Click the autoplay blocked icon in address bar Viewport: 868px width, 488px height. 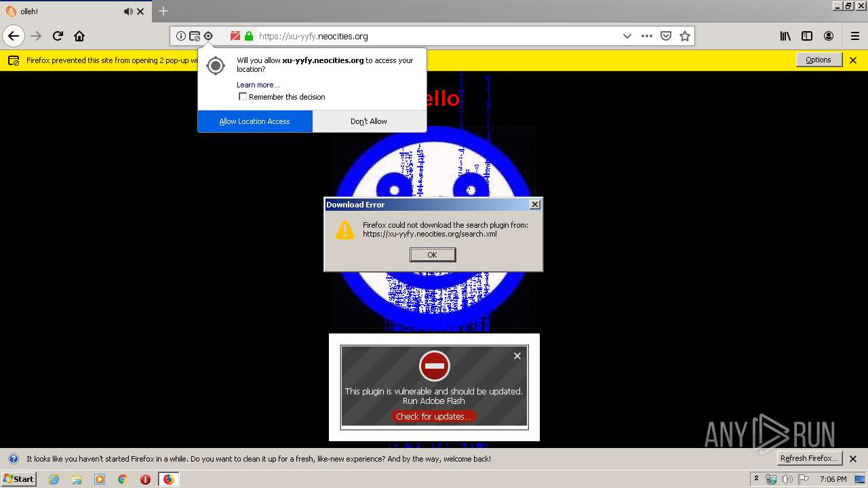[x=235, y=36]
